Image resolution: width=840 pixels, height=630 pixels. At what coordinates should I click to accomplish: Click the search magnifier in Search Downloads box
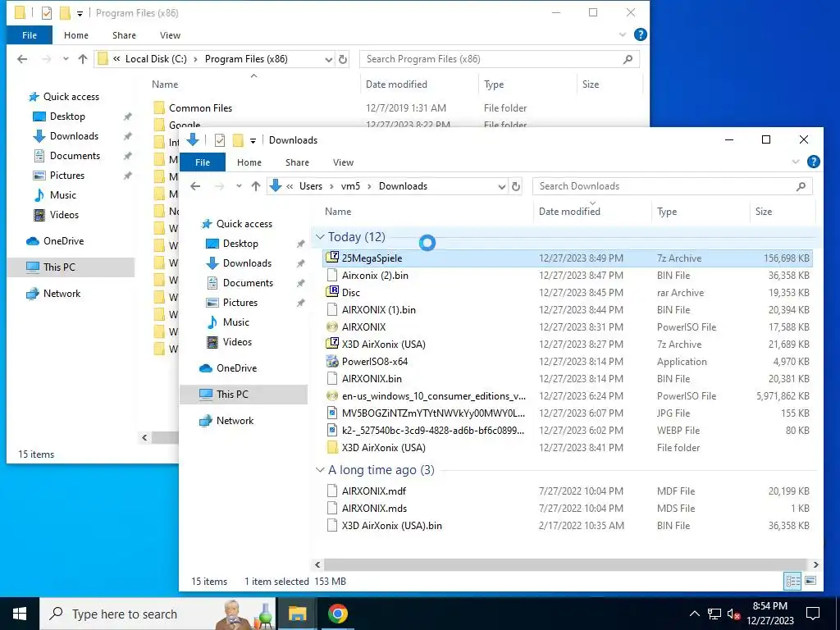coord(801,186)
